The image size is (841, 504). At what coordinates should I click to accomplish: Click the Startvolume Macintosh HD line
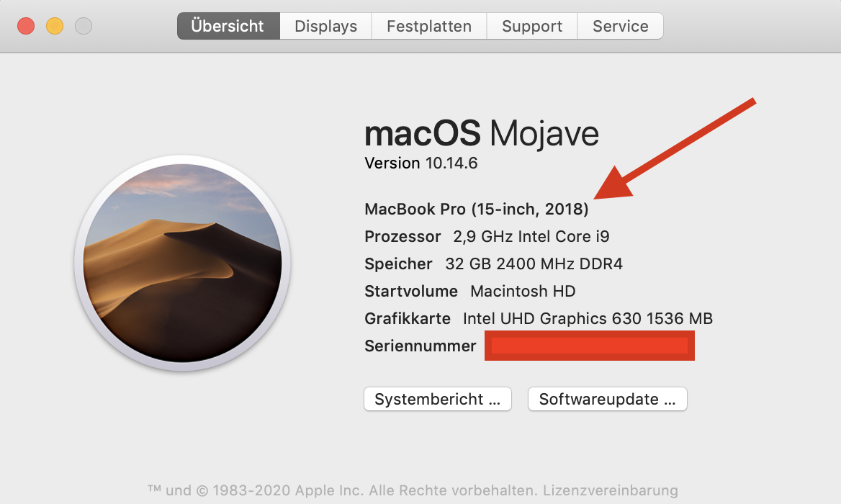point(469,291)
